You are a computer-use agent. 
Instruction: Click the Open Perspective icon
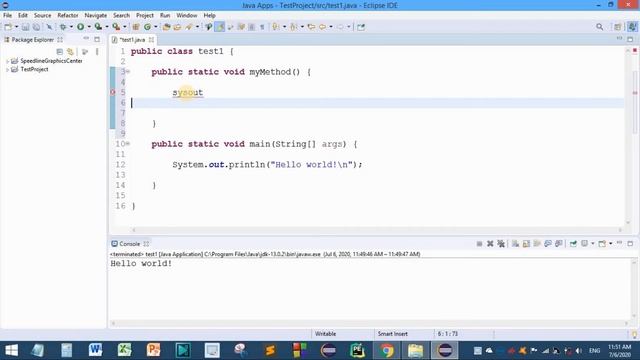click(x=618, y=27)
